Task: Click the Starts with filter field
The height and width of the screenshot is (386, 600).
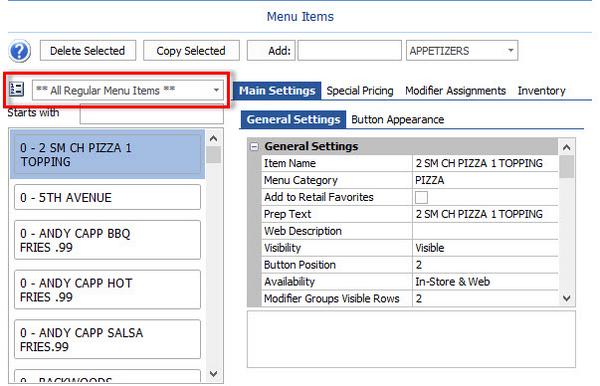Action: click(152, 114)
